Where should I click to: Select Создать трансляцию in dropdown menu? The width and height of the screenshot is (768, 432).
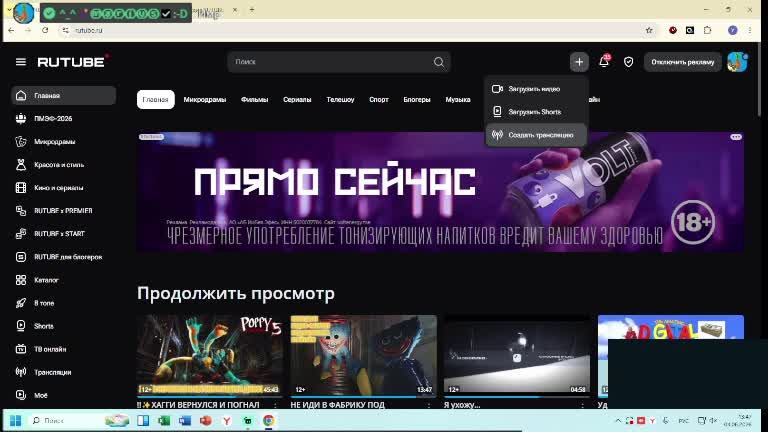click(x=536, y=135)
